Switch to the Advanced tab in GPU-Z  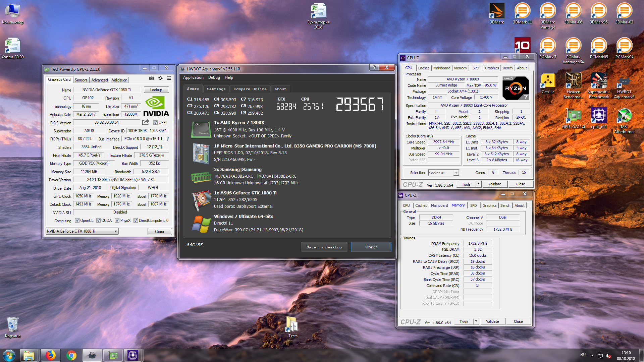[100, 80]
